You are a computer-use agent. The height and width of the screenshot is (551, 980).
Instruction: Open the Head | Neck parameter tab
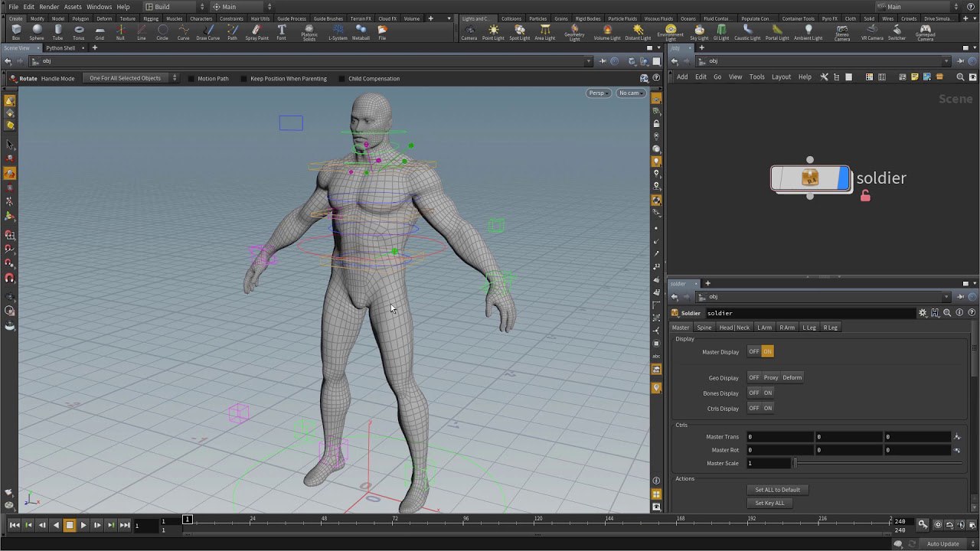click(734, 328)
